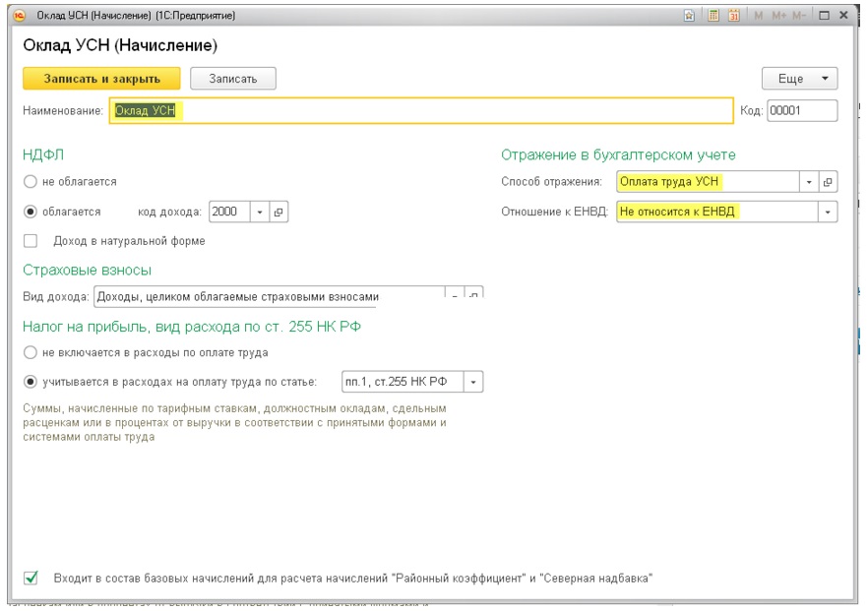This screenshot has height=611, width=868.
Task: Click the 'Отражение в бухгалтерском учете' heading
Action: pyautogui.click(x=618, y=155)
